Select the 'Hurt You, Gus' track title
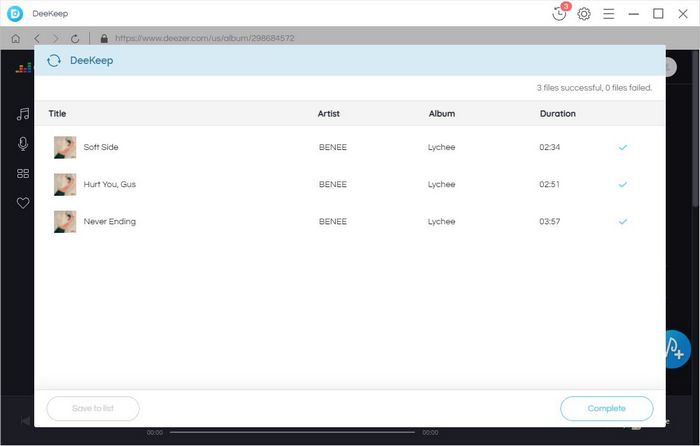The image size is (700, 446). pyautogui.click(x=110, y=184)
